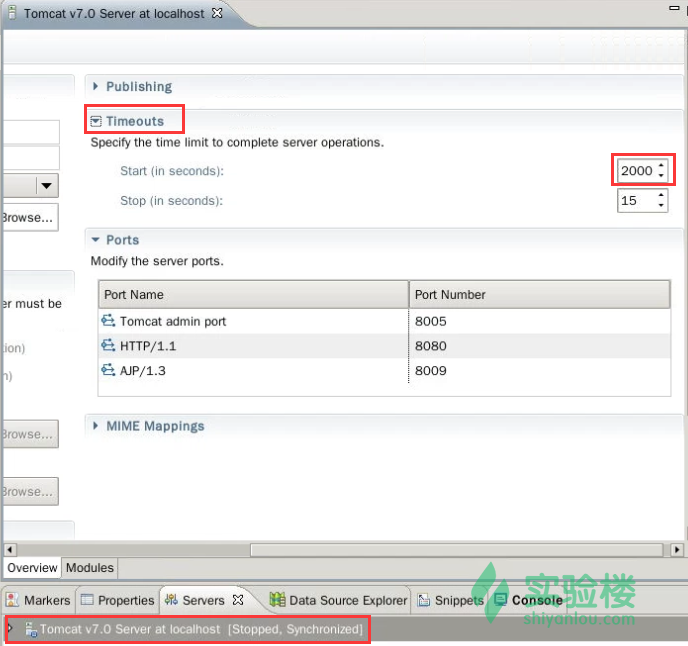Viewport: 688px width, 646px height.
Task: Select the Tomcat v7.0 Server editor tab
Action: [x=114, y=14]
